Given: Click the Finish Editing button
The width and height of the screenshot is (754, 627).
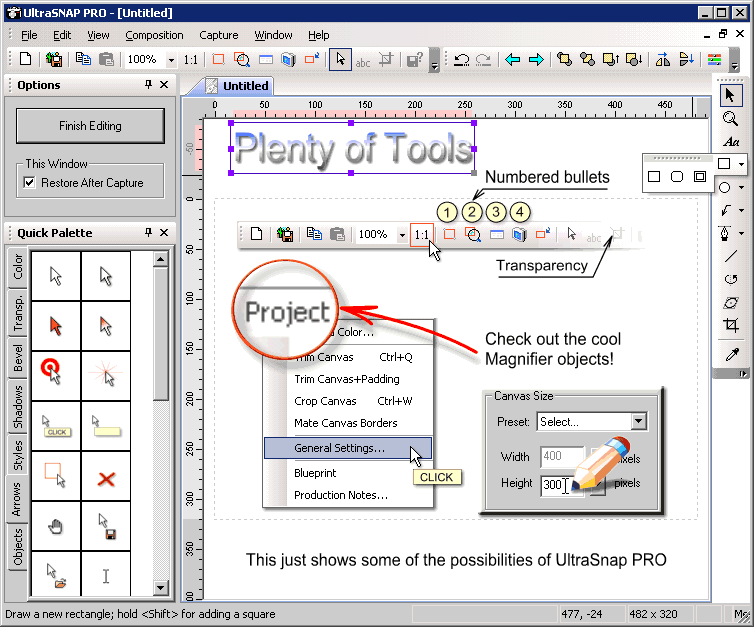Looking at the screenshot, I should click(x=90, y=126).
